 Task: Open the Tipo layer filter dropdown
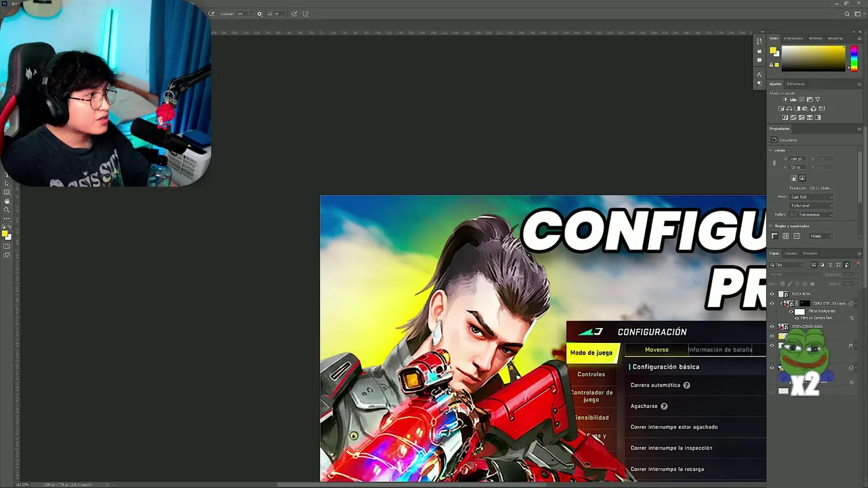coord(787,264)
